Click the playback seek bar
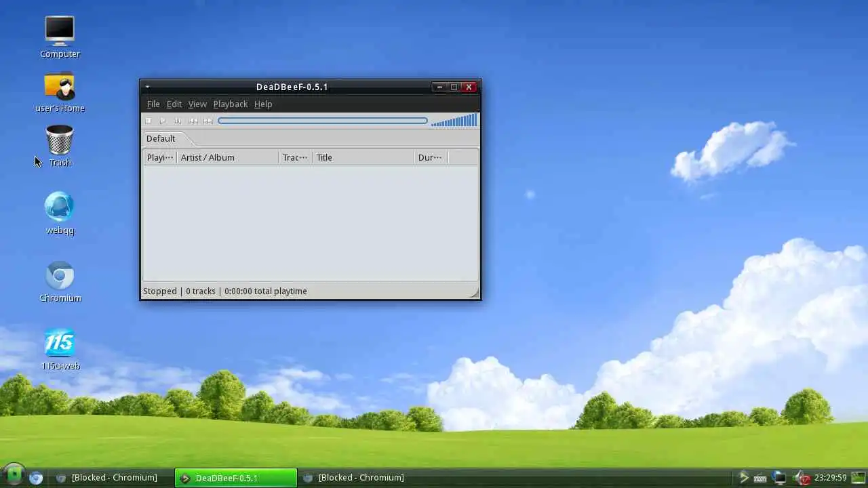Viewport: 868px width, 488px height. coord(323,121)
